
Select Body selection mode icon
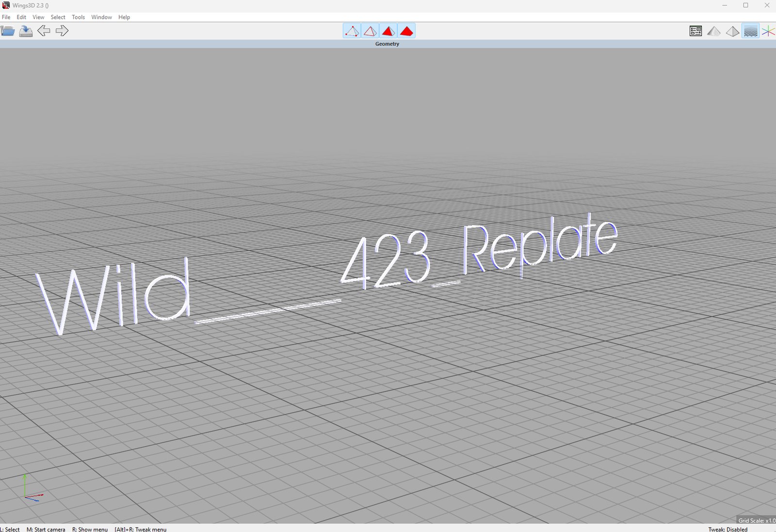pos(406,31)
